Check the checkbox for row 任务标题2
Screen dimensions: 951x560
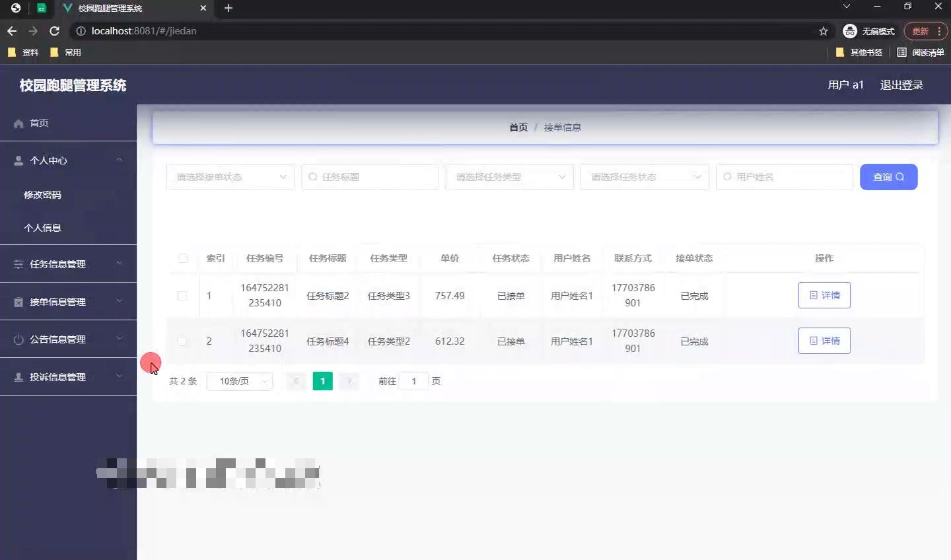[x=182, y=296]
